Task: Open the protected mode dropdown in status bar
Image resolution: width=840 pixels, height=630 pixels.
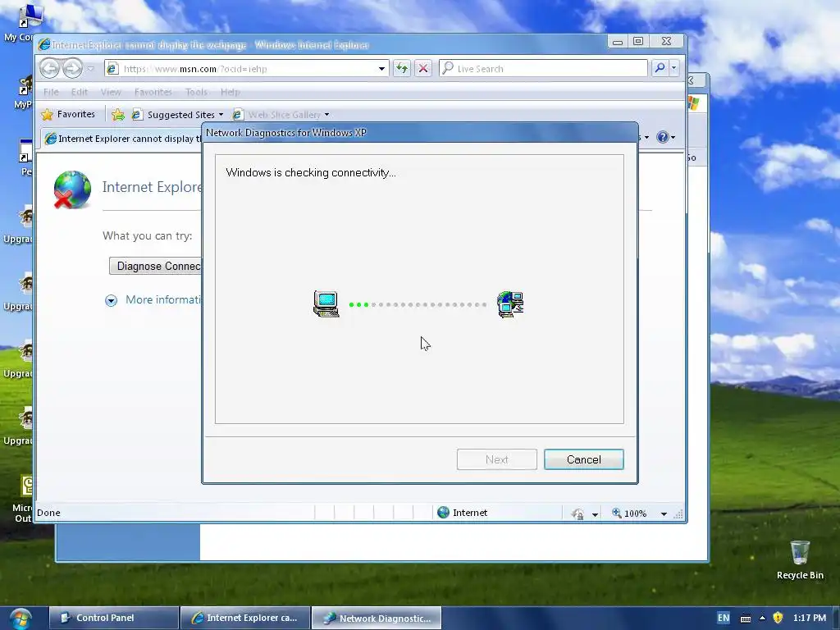Action: [x=595, y=514]
